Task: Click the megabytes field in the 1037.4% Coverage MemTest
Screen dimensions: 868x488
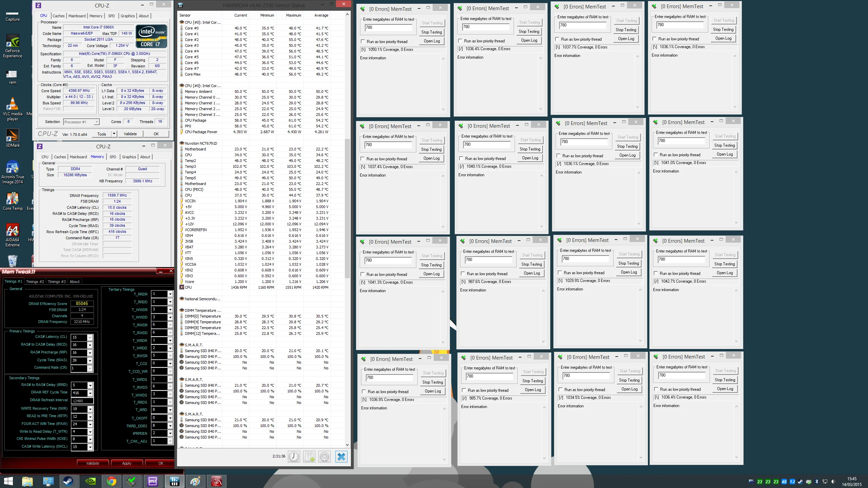Action: pyautogui.click(x=388, y=145)
